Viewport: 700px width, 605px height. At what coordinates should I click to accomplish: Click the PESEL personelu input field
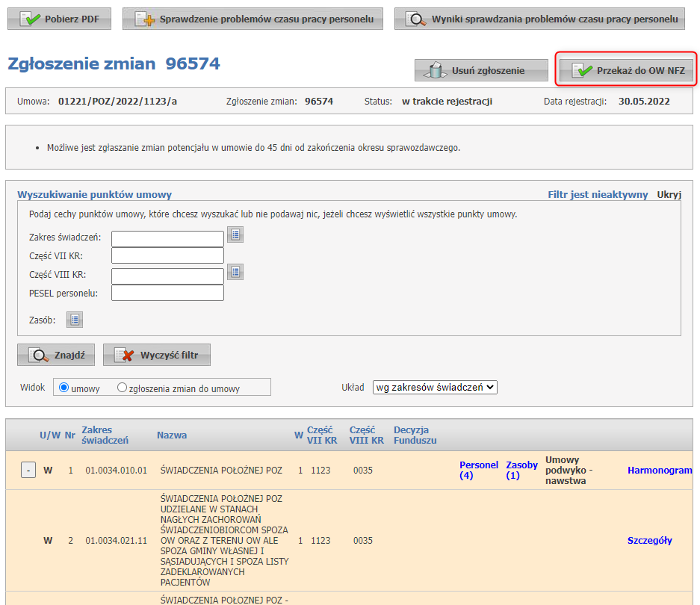pyautogui.click(x=167, y=294)
